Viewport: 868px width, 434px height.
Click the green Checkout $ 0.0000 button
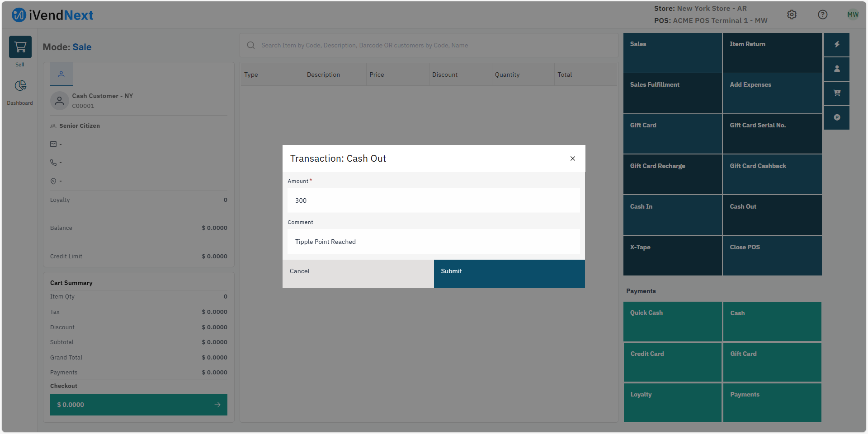coord(139,405)
